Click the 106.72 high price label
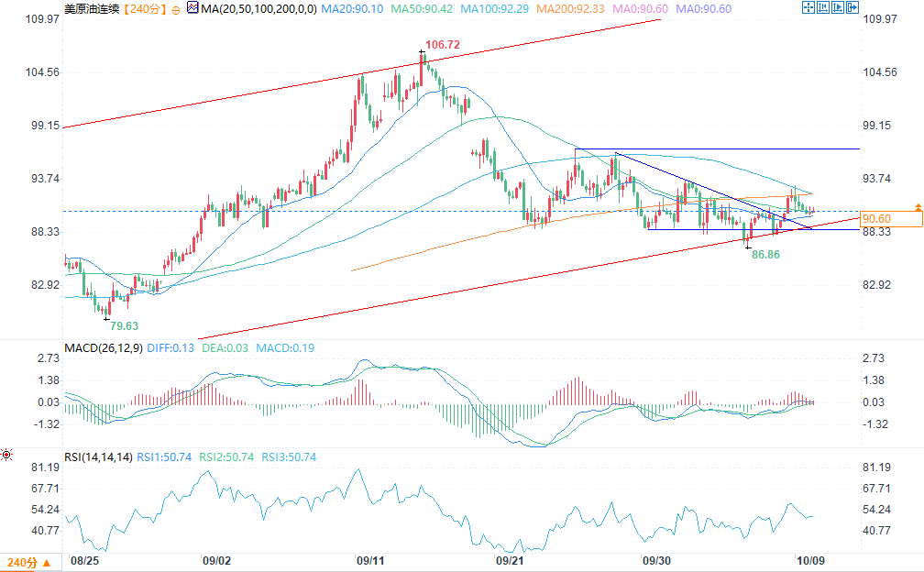Image resolution: width=924 pixels, height=572 pixels. (x=443, y=45)
